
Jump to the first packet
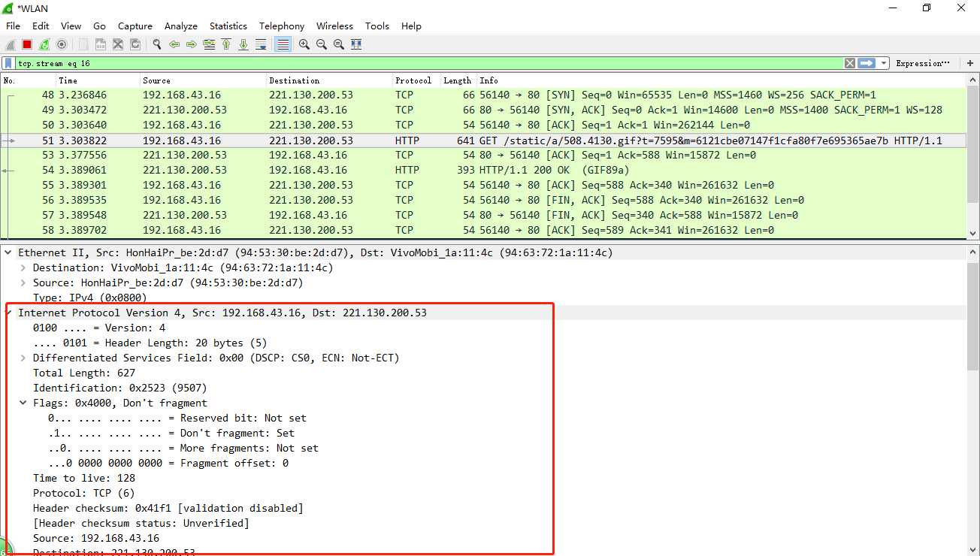click(226, 45)
